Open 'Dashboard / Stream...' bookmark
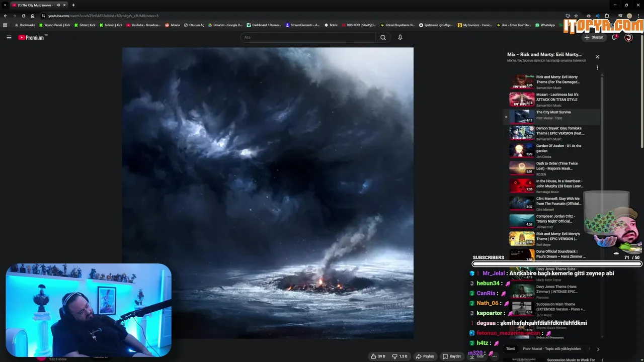 pos(264,25)
